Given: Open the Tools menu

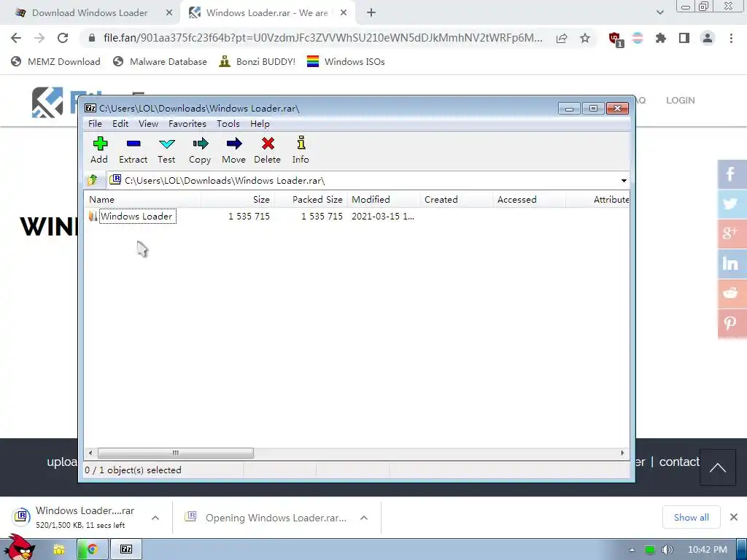Looking at the screenshot, I should (x=228, y=124).
